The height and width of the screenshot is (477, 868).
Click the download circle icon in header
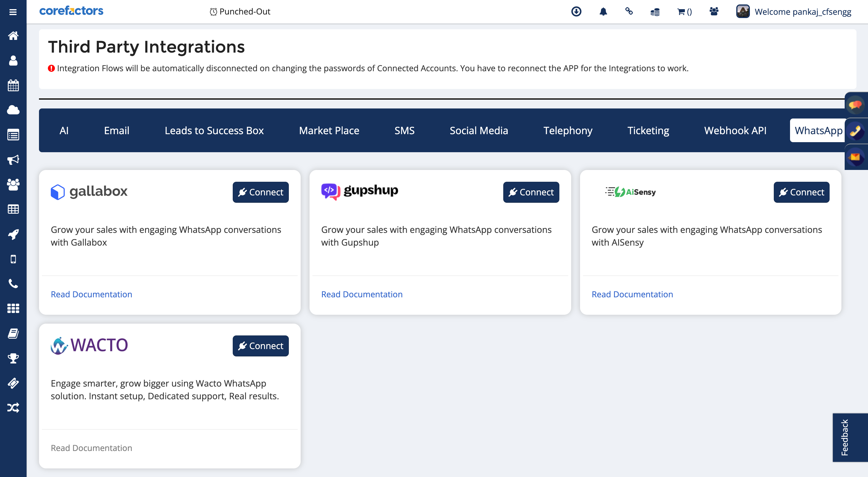pos(576,12)
